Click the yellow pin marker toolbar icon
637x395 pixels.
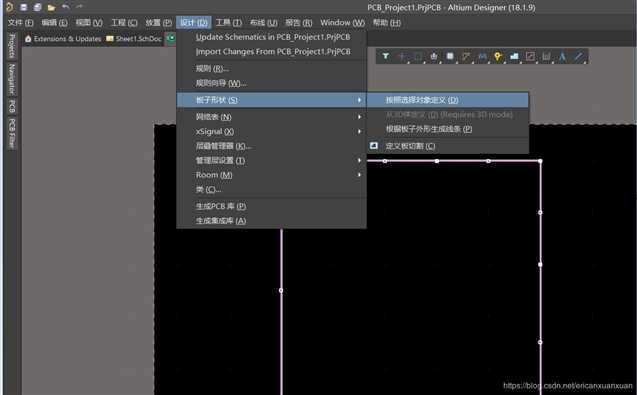498,56
